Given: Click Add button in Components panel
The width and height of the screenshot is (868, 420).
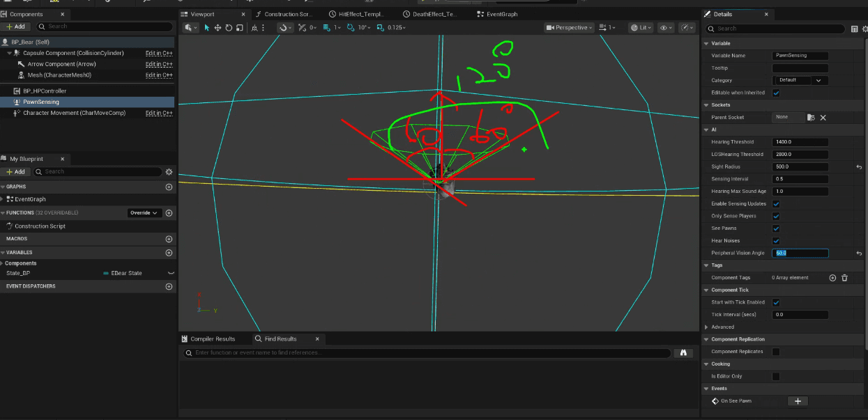Looking at the screenshot, I should [15, 26].
